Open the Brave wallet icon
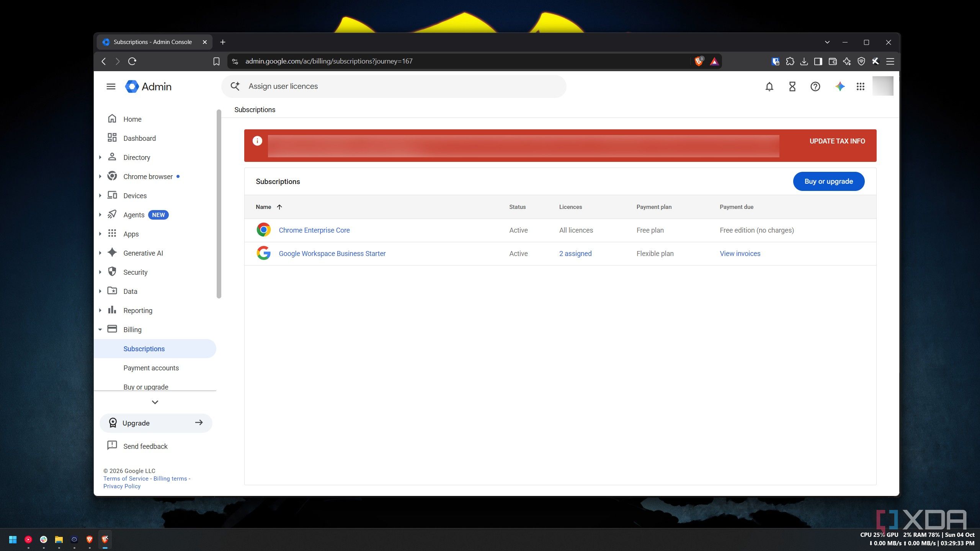This screenshot has width=980, height=551. coord(833,61)
